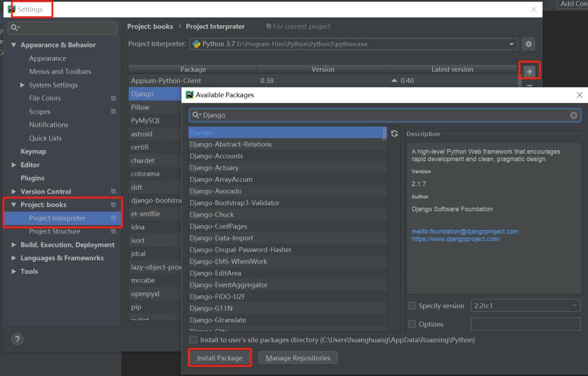Click the Options text input field
The image size is (588, 376).
coord(525,324)
